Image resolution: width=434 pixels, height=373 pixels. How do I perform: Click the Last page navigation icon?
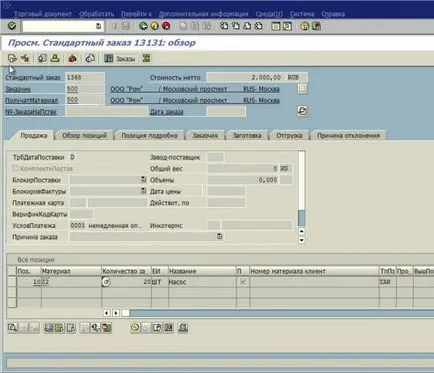(x=258, y=26)
